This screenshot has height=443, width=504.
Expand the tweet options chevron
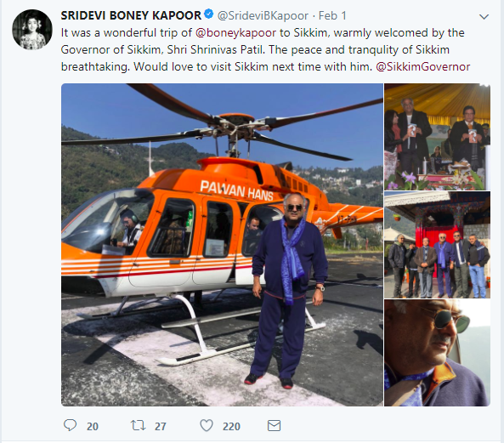pyautogui.click(x=484, y=17)
